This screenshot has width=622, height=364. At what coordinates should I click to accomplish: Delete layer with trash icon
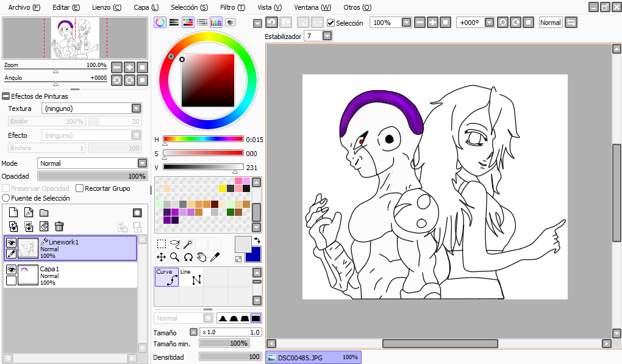click(x=59, y=227)
